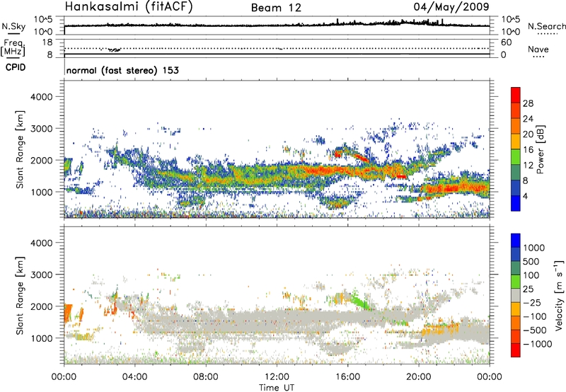Click the orange velocity patch at 00:00
566x392 pixels.
point(67,313)
